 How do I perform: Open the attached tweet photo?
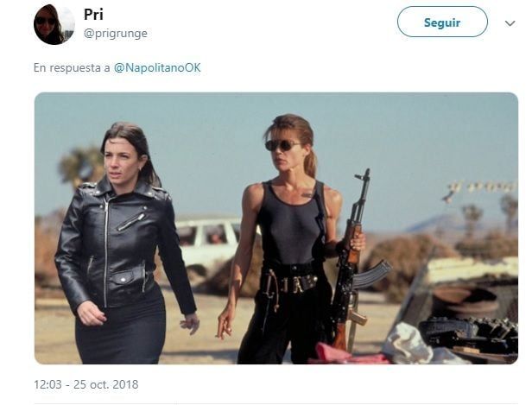(x=276, y=228)
